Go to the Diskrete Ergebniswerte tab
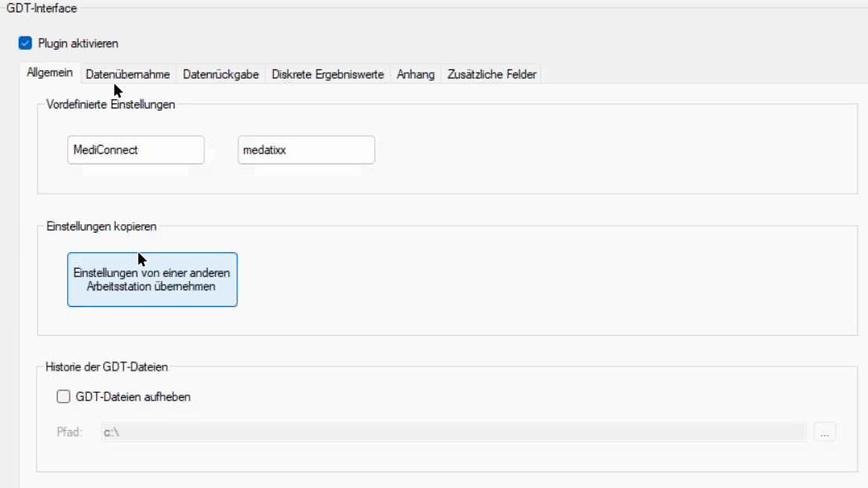868x488 pixels. (328, 74)
